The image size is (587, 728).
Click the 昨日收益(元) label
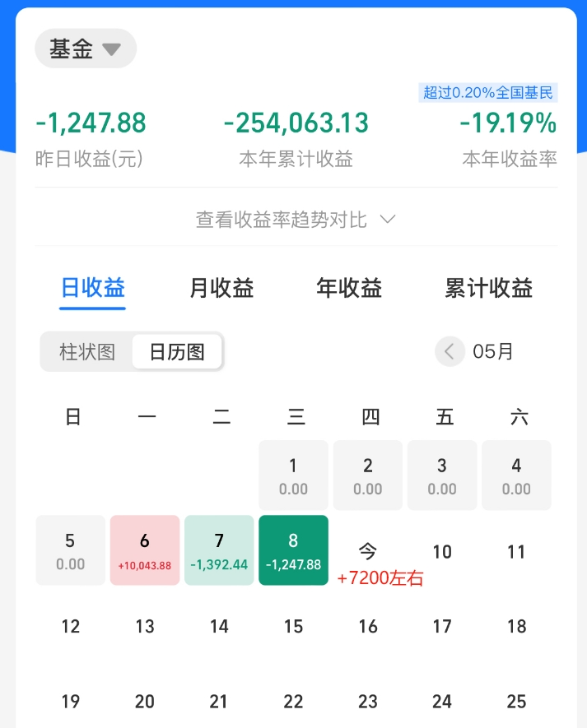[x=89, y=159]
